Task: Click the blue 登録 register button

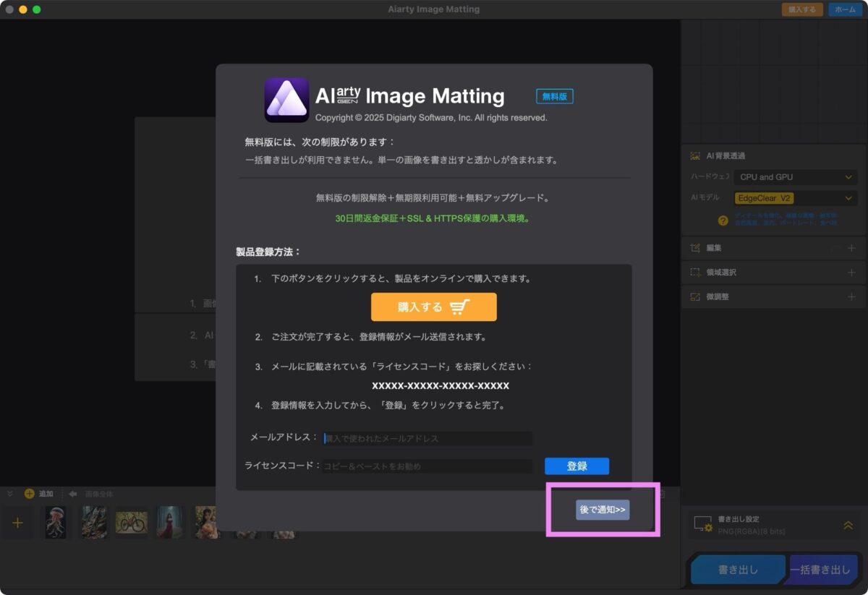Action: coord(576,466)
